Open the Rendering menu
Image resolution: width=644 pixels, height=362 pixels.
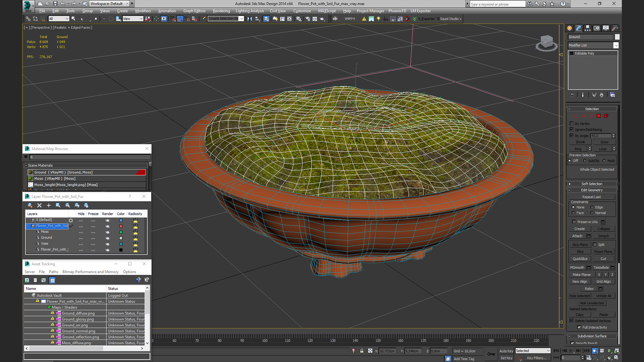point(221,11)
